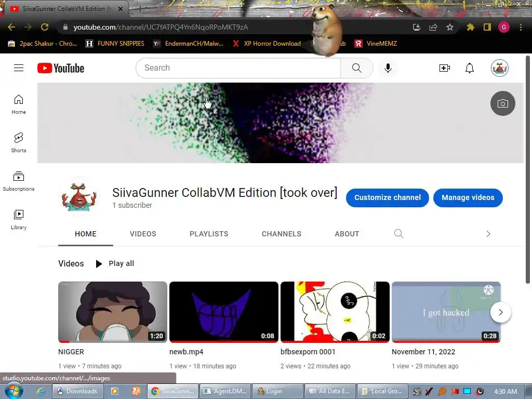Close the SiivaGunner browser tab
The image size is (532, 399).
pos(121,9)
